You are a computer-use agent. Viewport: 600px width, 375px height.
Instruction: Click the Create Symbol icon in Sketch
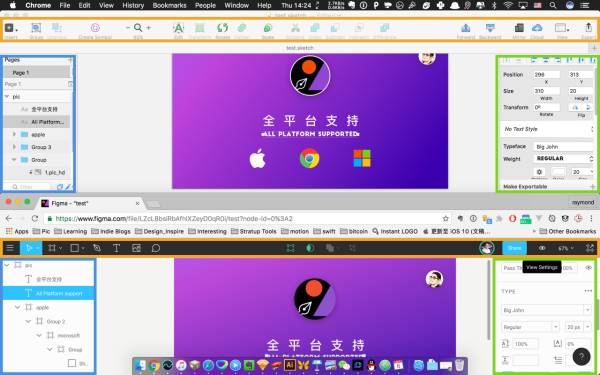(95, 28)
